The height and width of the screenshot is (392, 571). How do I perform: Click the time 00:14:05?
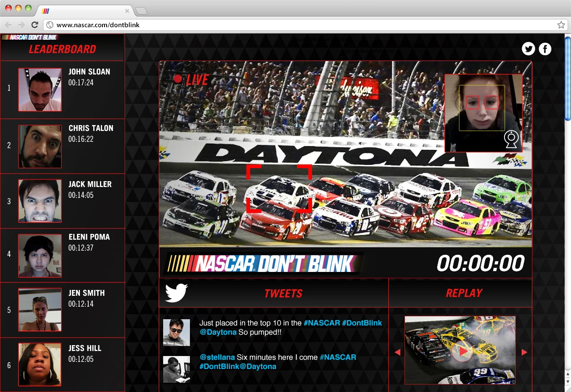click(x=81, y=195)
